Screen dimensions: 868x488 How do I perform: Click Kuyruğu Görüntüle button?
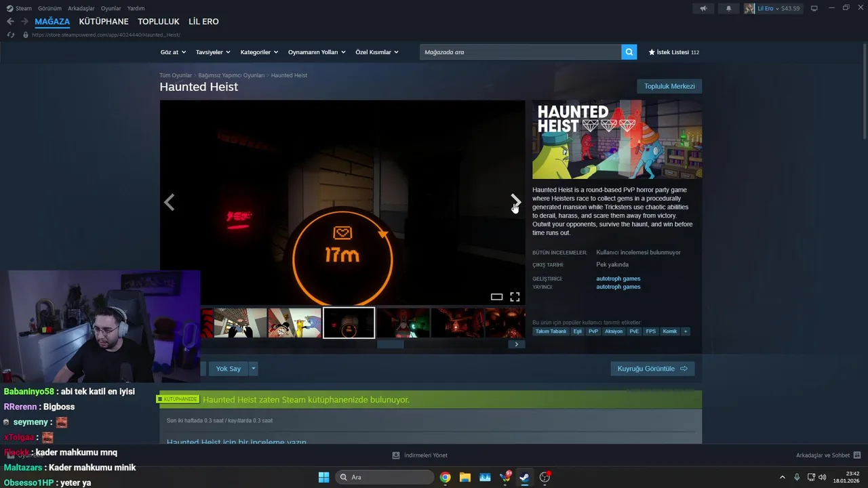652,369
